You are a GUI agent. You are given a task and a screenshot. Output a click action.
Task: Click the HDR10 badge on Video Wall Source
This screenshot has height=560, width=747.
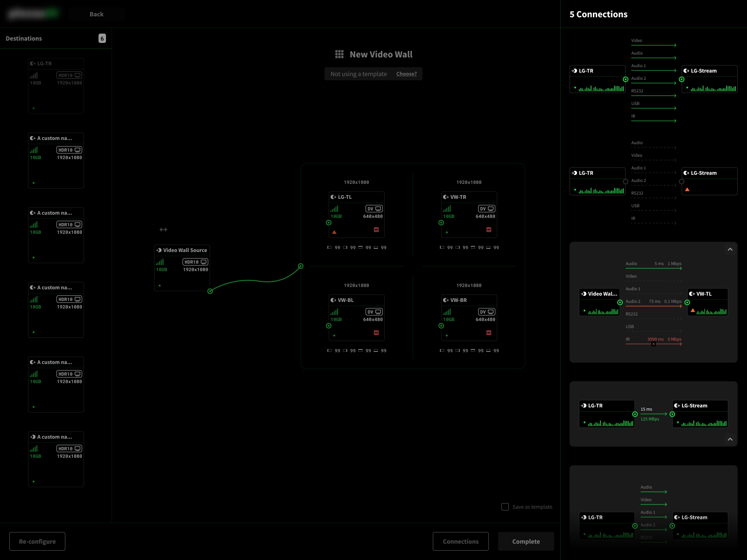pos(195,262)
